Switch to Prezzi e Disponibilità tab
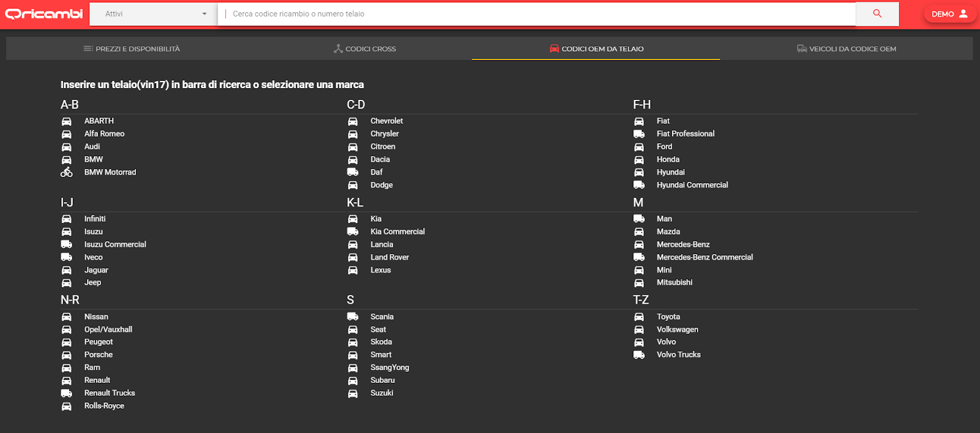Image resolution: width=980 pixels, height=433 pixels. point(132,49)
